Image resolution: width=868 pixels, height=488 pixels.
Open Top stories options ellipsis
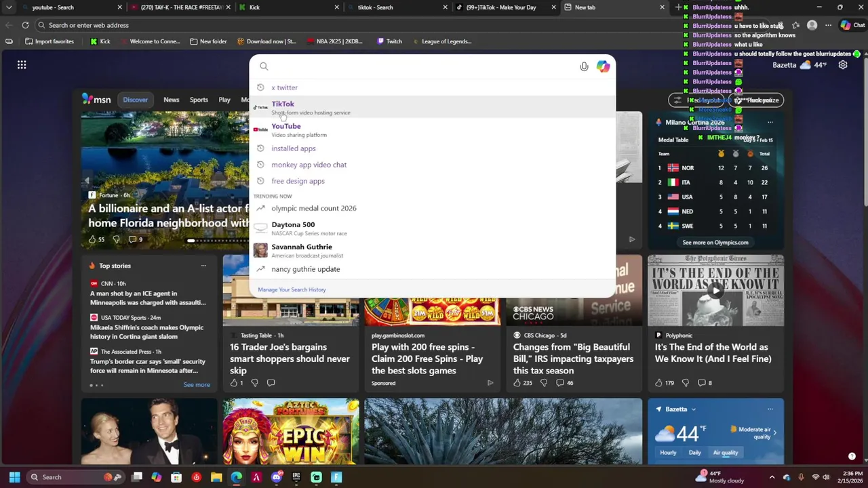203,266
